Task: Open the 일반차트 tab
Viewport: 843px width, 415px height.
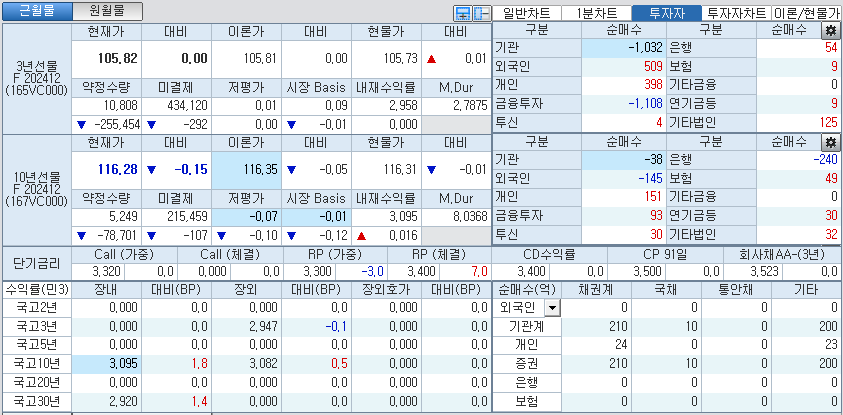Action: point(526,13)
